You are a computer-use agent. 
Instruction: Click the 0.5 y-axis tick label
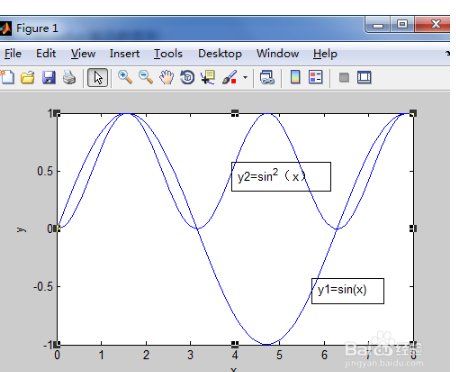[45, 171]
